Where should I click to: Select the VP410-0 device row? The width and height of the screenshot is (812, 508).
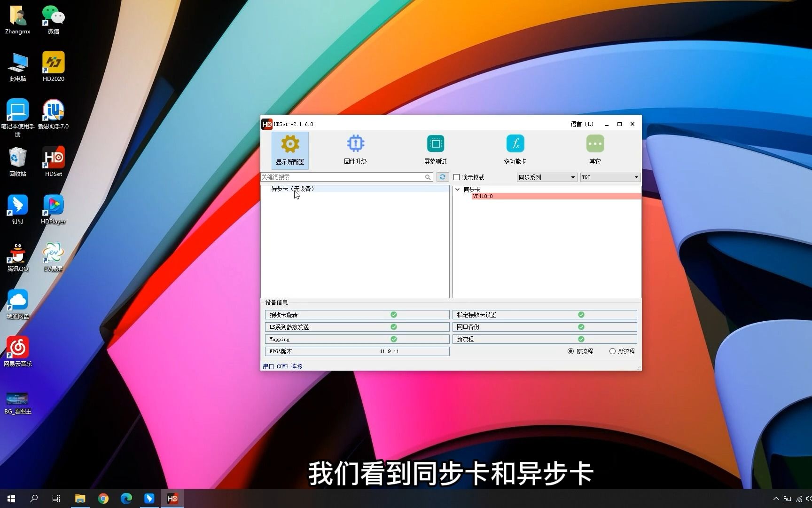[x=556, y=196]
